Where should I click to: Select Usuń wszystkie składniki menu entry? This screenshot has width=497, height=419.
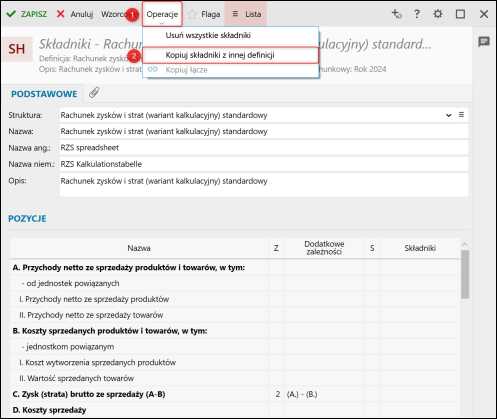coord(208,35)
